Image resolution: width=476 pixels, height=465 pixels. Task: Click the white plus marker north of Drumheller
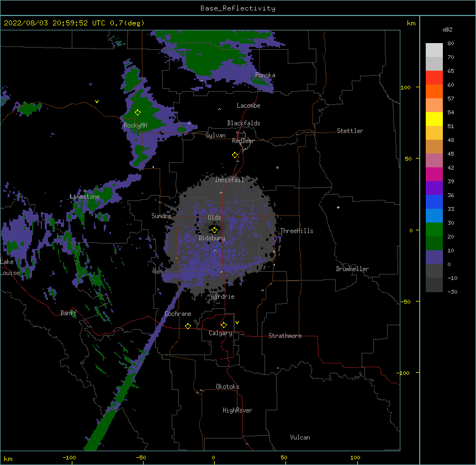coord(338,207)
